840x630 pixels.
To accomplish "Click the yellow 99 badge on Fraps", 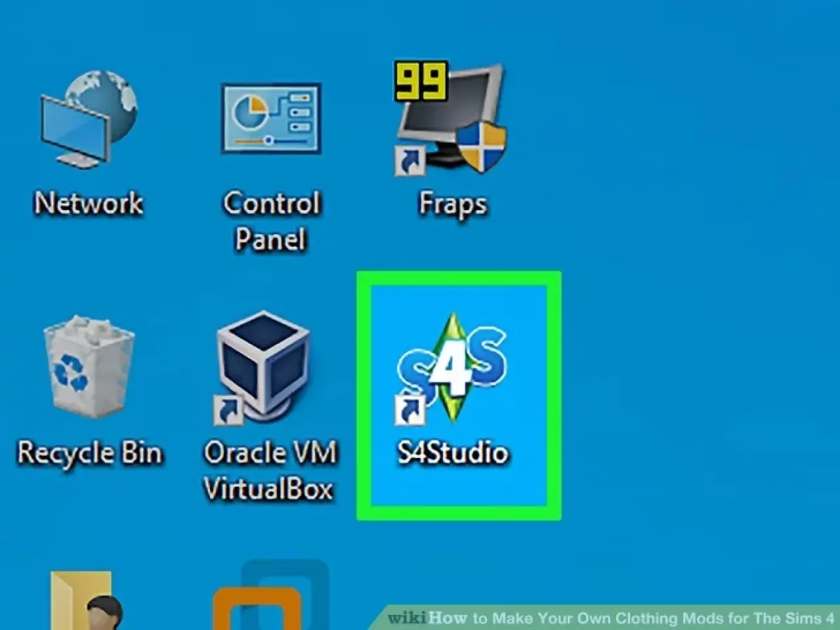I will (421, 81).
